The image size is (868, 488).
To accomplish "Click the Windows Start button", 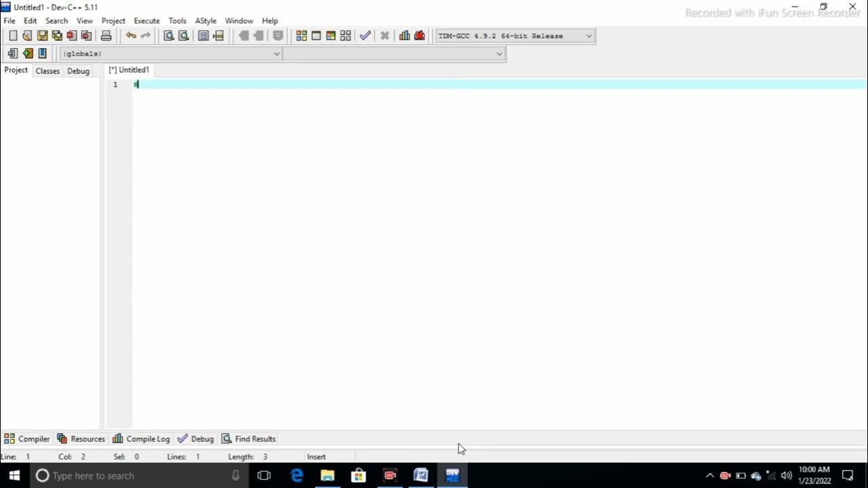I will [14, 475].
